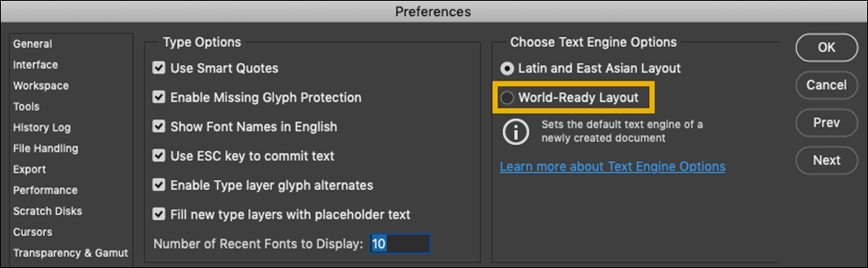Open Performance preferences
Image resolution: width=868 pixels, height=268 pixels.
[x=45, y=191]
